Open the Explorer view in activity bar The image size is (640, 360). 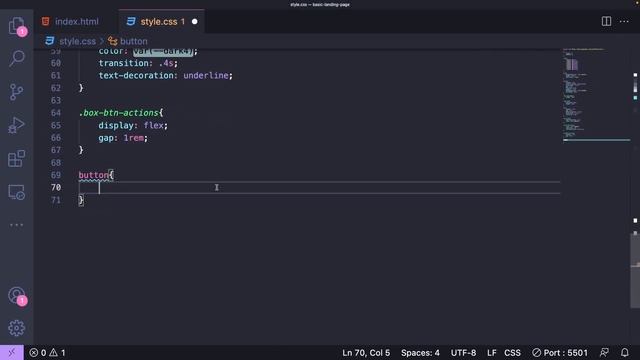coord(16,25)
